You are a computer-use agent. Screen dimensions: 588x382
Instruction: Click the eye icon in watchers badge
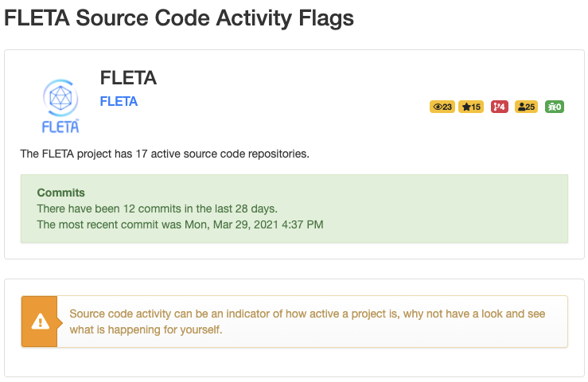pyautogui.click(x=437, y=107)
